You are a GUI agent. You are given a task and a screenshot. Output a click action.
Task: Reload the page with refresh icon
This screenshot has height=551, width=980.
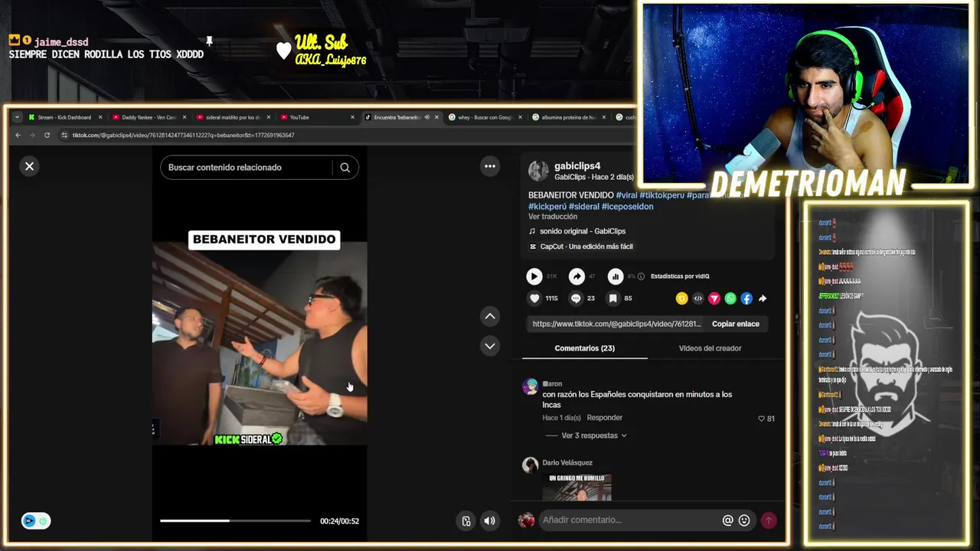[47, 135]
